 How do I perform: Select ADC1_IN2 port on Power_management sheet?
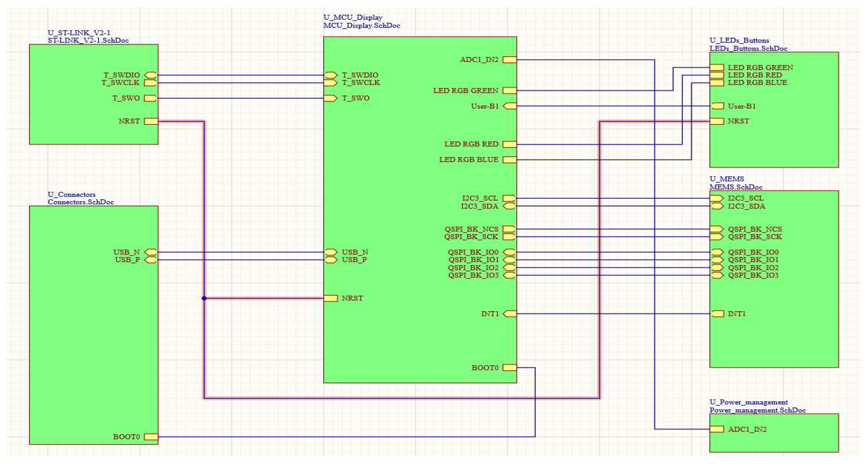717,429
